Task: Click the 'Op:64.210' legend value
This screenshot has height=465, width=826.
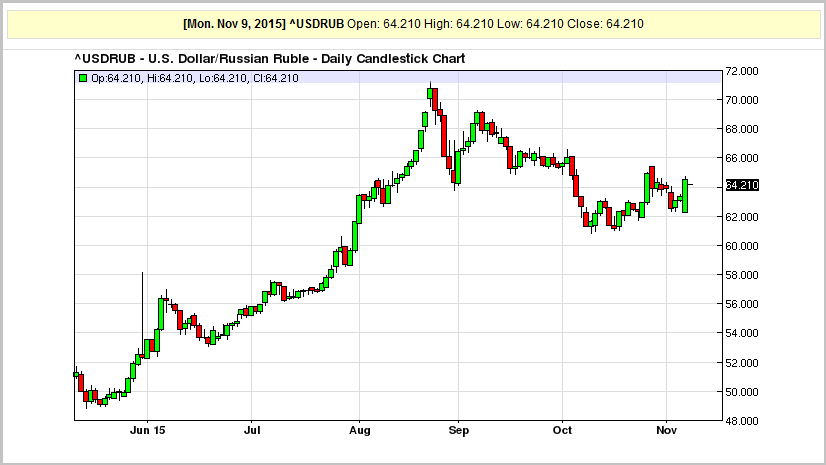Action: 116,78
